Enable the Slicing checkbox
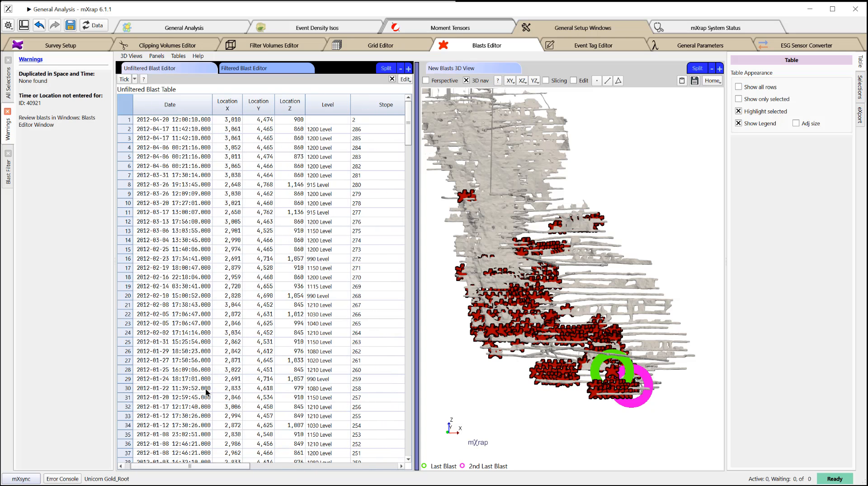This screenshot has width=868, height=486. [x=546, y=81]
